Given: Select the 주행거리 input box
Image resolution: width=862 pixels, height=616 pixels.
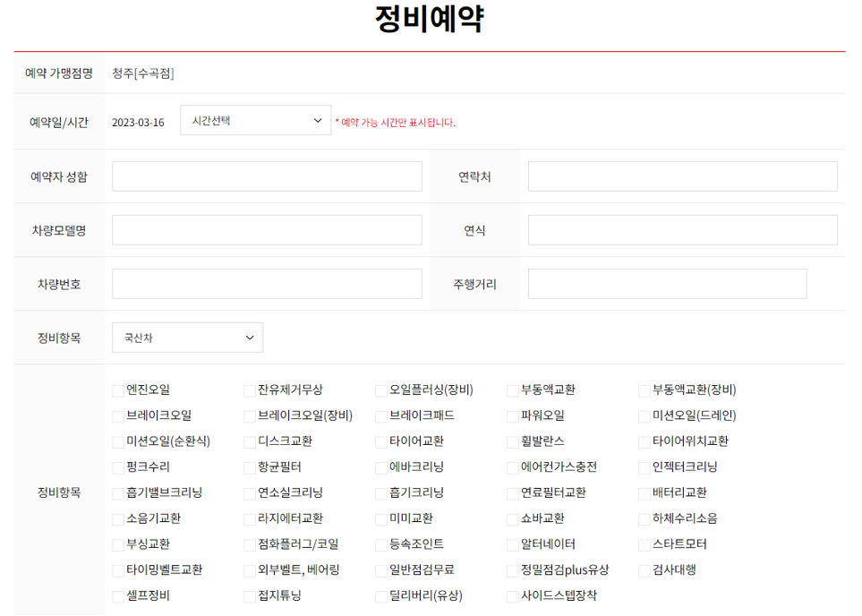Looking at the screenshot, I should click(668, 285).
